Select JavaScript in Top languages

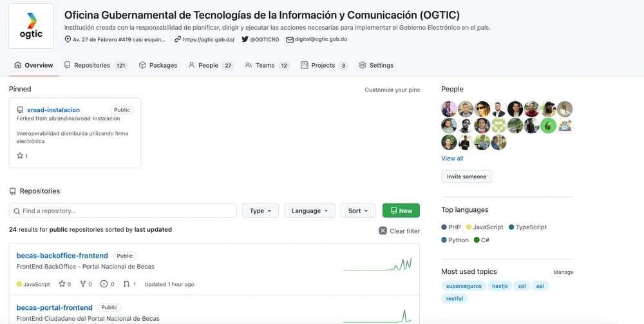[x=485, y=227]
